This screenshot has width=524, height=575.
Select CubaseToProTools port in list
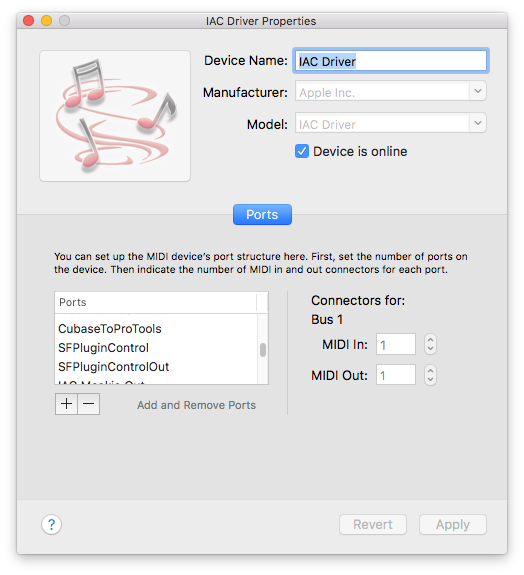[x=157, y=329]
